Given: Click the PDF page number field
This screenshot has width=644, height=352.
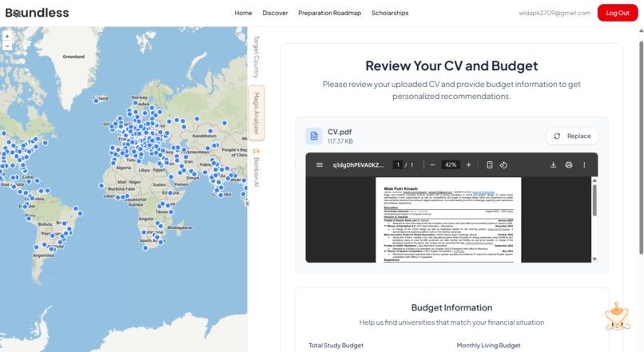Looking at the screenshot, I should [x=398, y=165].
